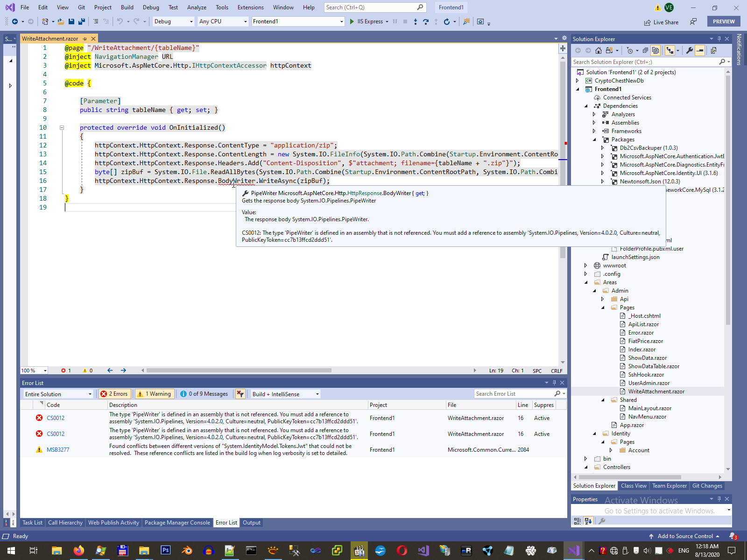Open the 100 % zoom dropdown
The width and height of the screenshot is (747, 560).
(x=34, y=371)
